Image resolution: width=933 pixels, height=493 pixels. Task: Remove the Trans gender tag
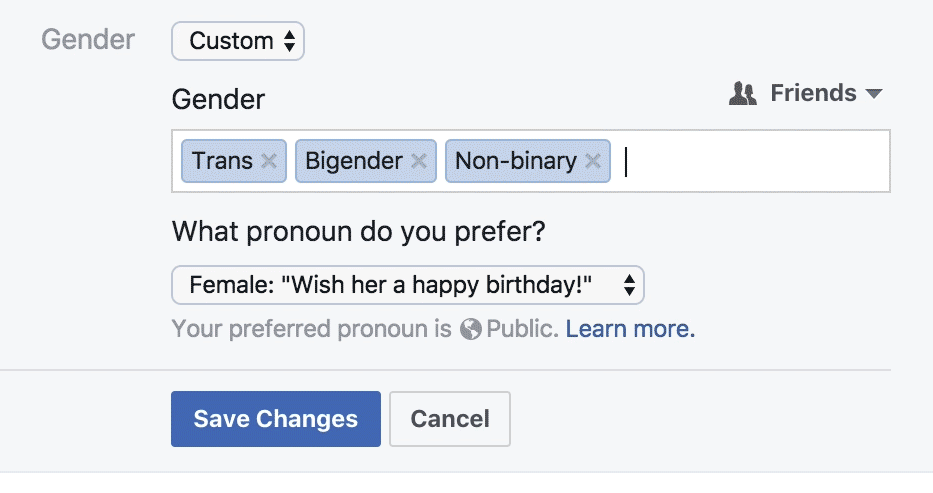click(x=269, y=161)
